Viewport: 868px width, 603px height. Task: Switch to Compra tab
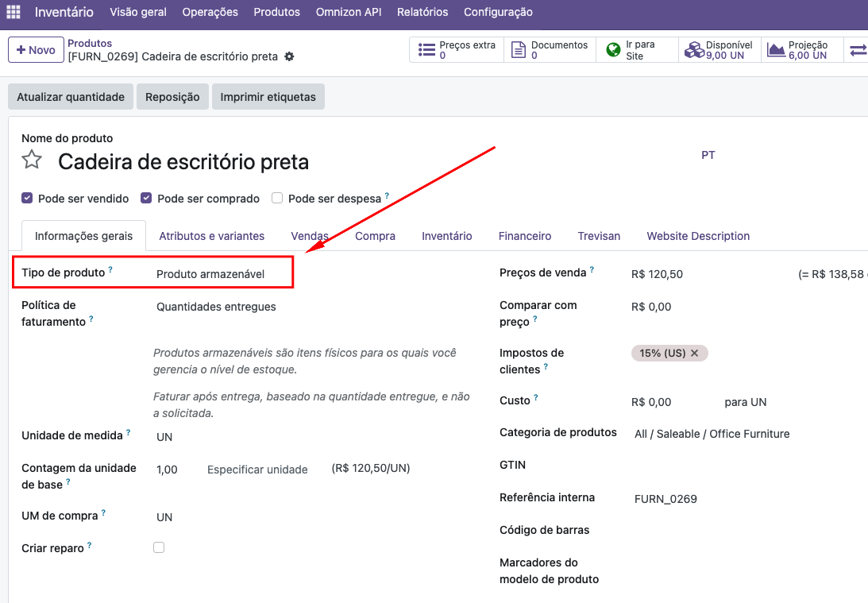[376, 236]
